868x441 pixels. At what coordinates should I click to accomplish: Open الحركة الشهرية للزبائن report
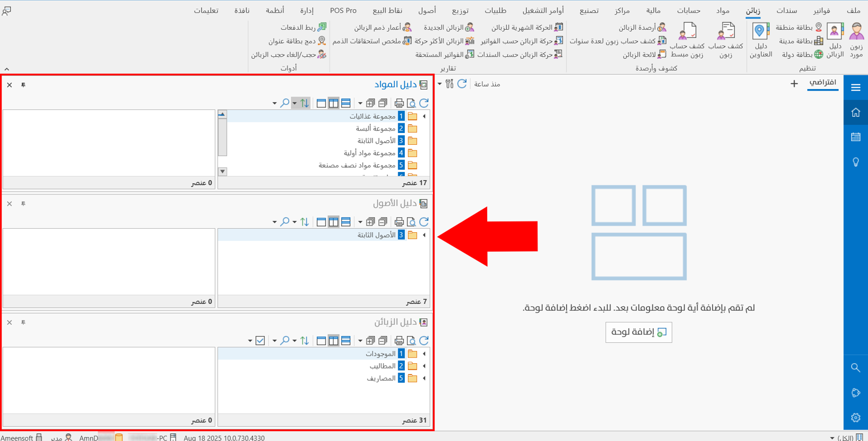[527, 27]
